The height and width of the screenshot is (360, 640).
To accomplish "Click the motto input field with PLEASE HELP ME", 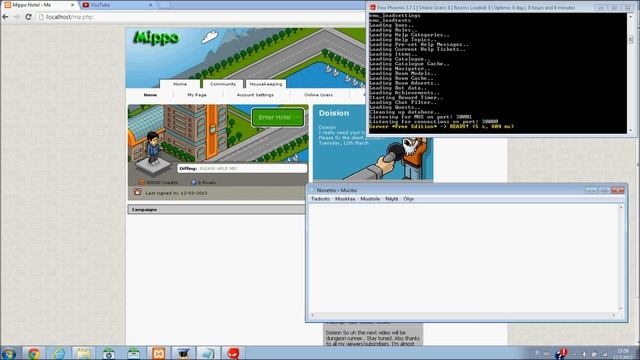I will coord(242,168).
